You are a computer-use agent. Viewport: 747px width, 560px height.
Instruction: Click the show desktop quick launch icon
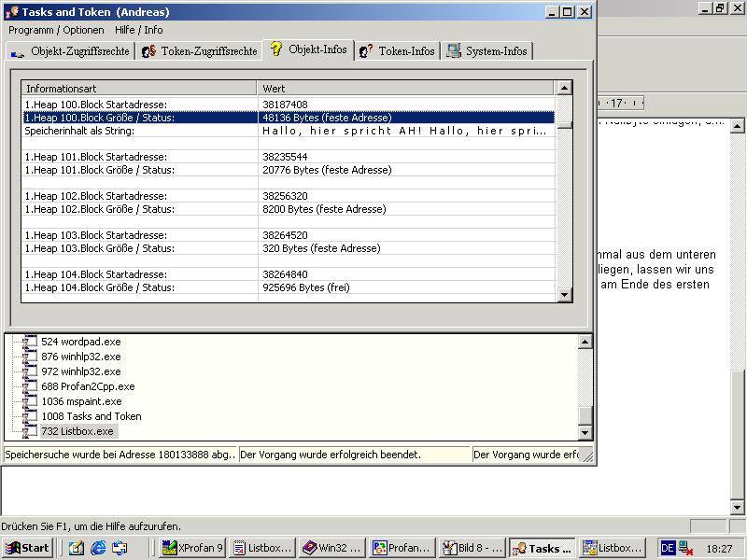point(77,548)
